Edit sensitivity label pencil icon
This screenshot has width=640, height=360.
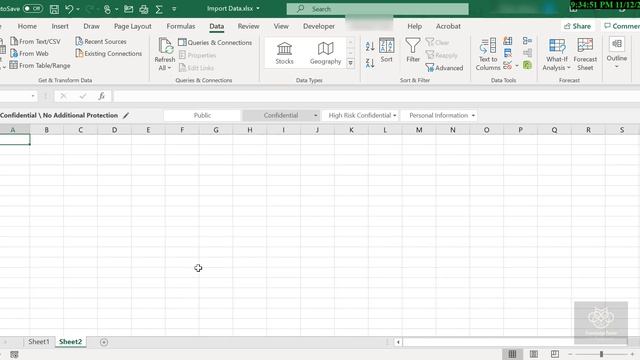click(x=126, y=116)
